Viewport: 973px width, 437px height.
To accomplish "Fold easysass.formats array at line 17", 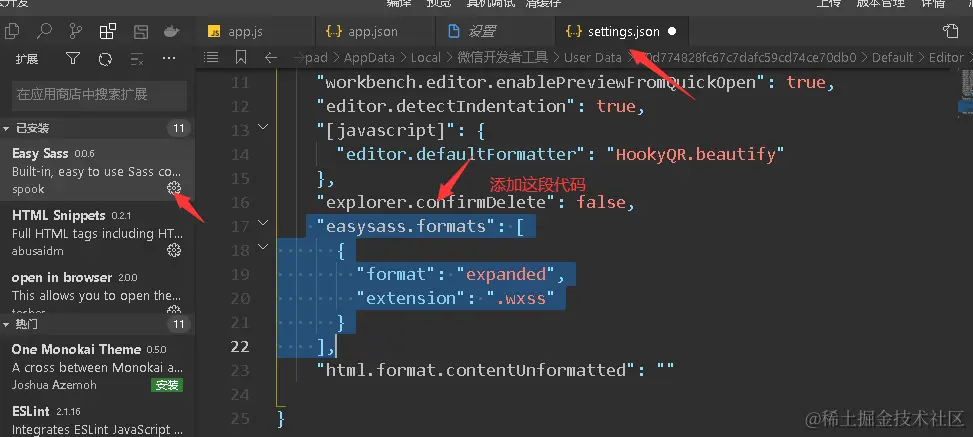I will (x=263, y=222).
